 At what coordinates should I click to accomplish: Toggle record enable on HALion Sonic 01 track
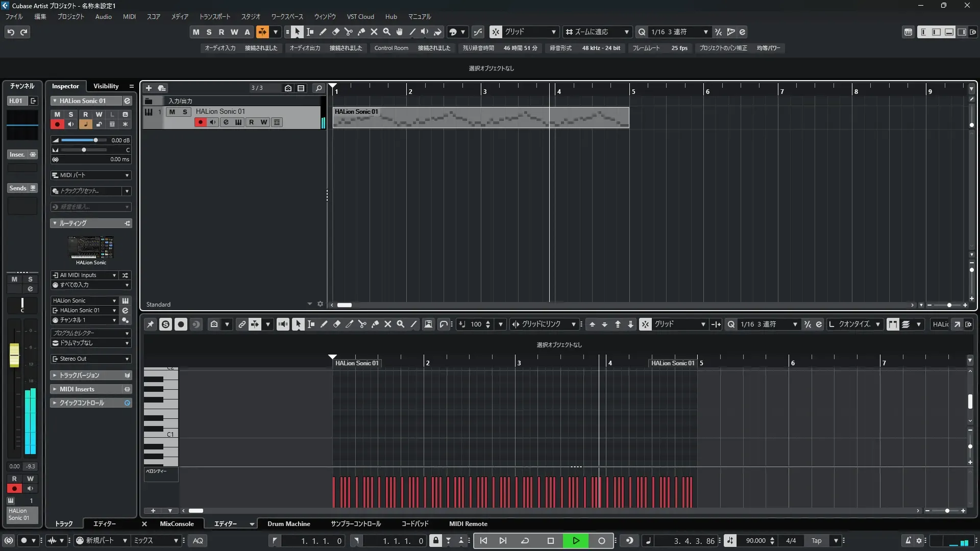[x=200, y=122]
